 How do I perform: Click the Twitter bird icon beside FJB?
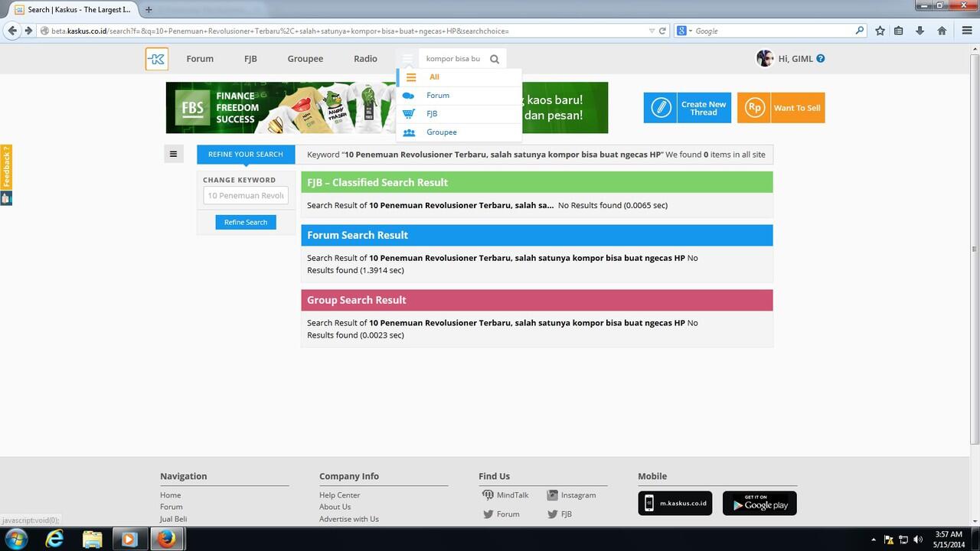(x=552, y=514)
